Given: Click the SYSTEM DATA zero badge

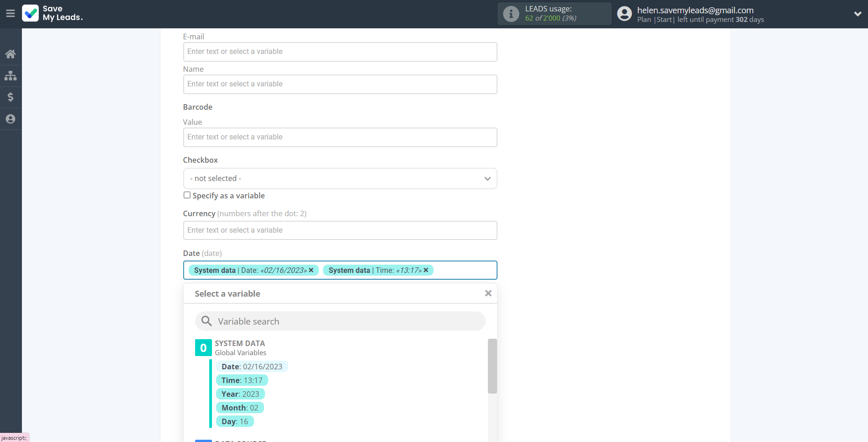Looking at the screenshot, I should 203,348.
